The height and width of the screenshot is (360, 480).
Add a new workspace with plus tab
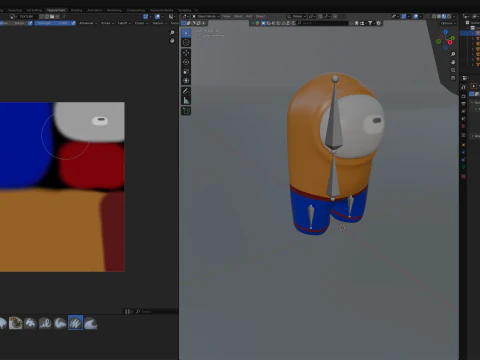[x=197, y=10]
